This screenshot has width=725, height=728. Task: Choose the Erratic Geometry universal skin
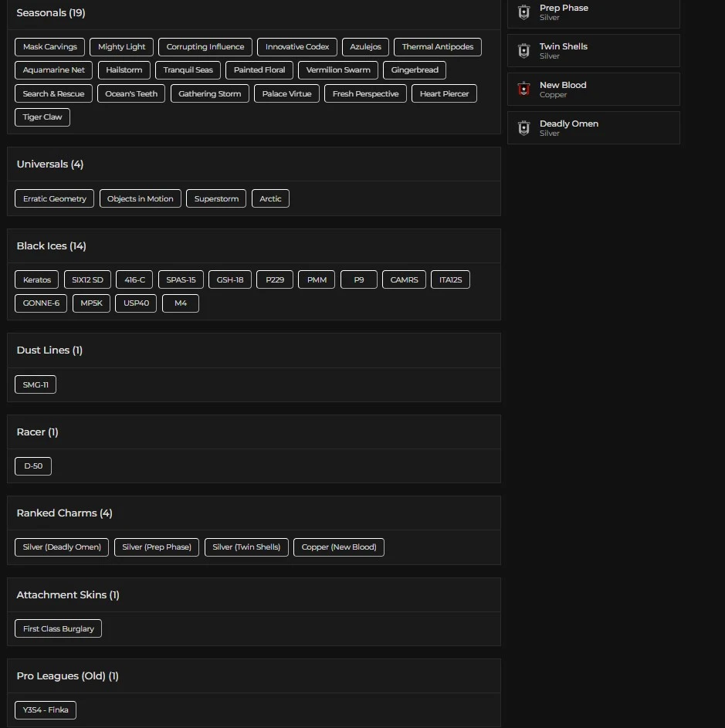click(x=54, y=199)
